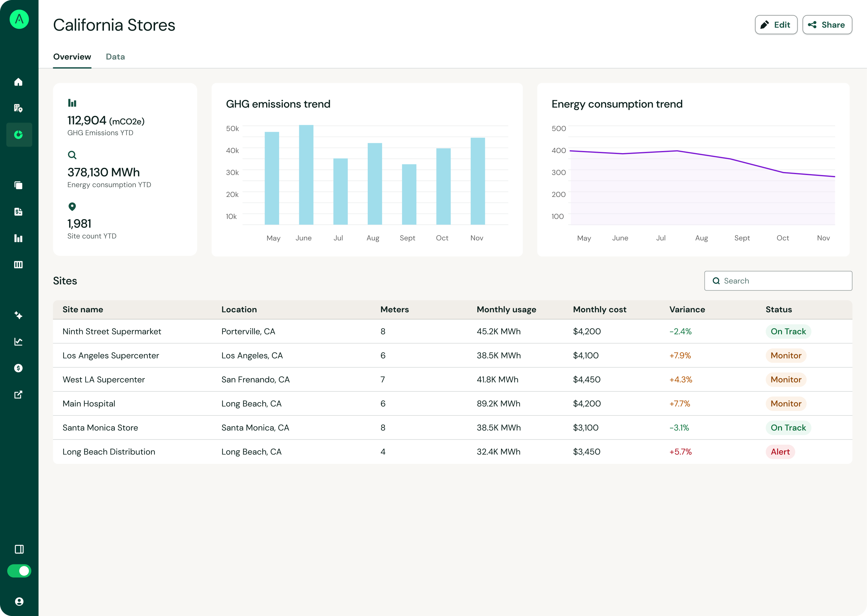Open Los Angeles Supercenter site row
This screenshot has height=616, width=867.
point(452,355)
